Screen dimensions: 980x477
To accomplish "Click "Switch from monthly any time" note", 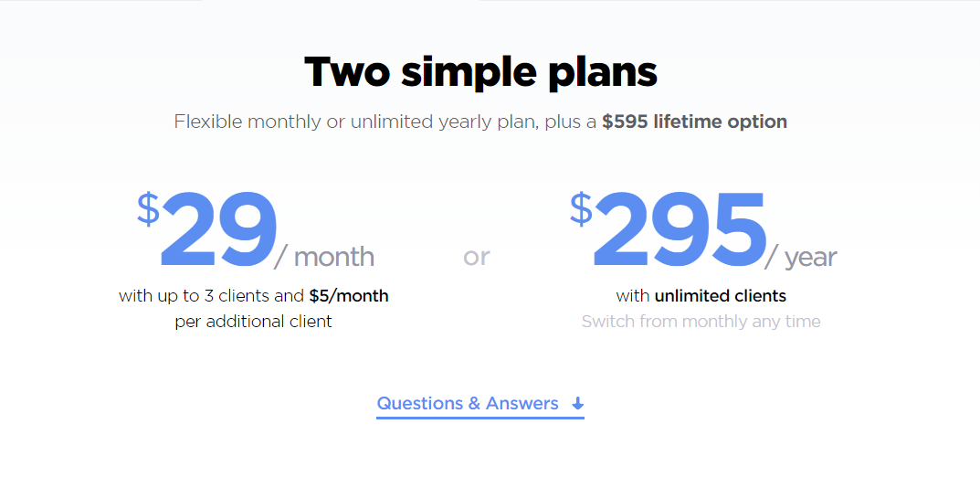I will pos(701,322).
